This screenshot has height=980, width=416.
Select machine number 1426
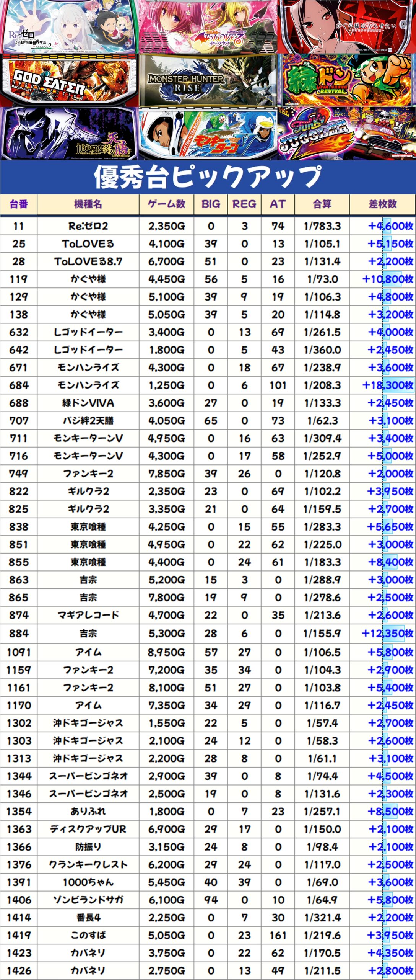pos(19,970)
